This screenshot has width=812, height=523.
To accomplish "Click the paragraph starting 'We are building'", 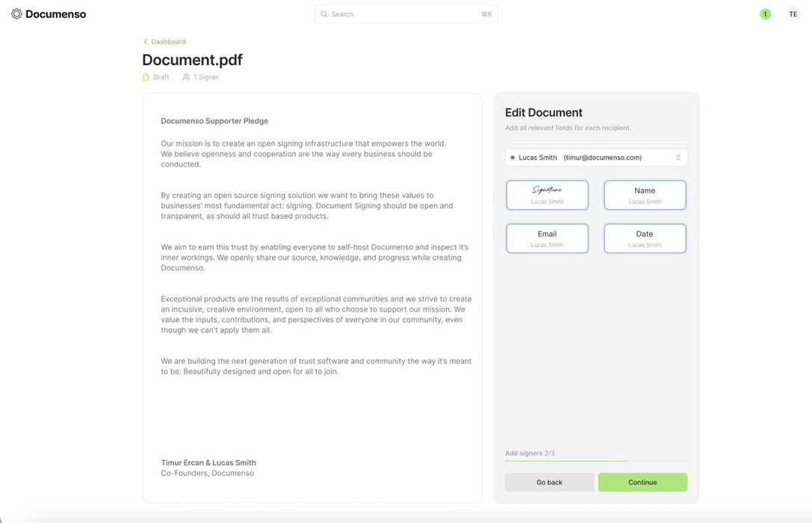I will click(316, 366).
